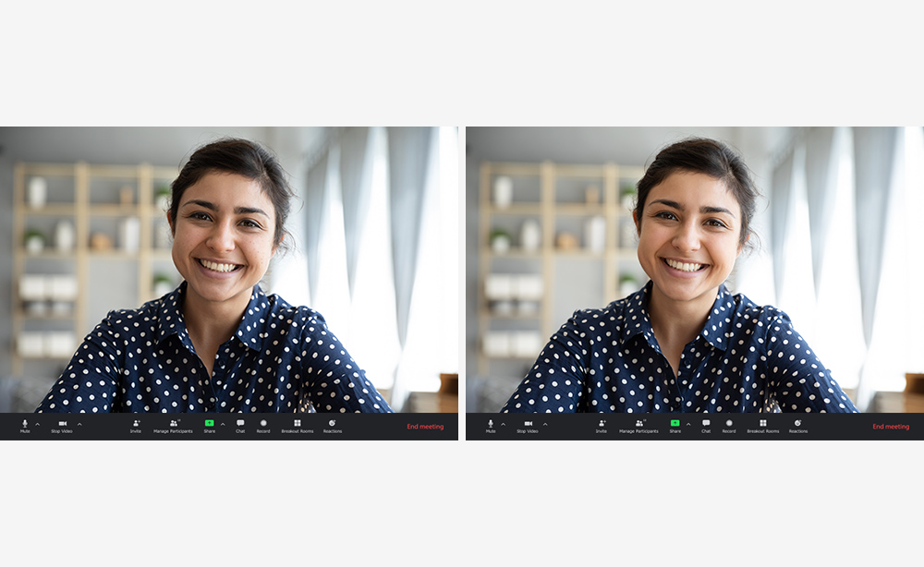Mute microphone in the left meeting window

tap(25, 424)
